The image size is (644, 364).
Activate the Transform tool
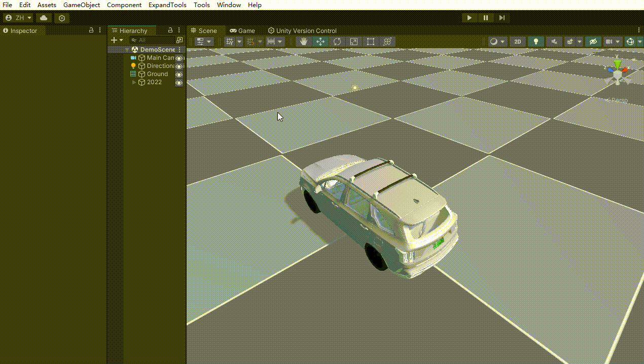(x=387, y=41)
